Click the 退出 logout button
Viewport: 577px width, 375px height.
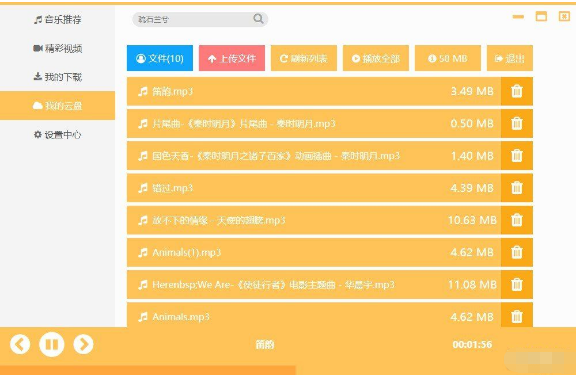coord(510,58)
